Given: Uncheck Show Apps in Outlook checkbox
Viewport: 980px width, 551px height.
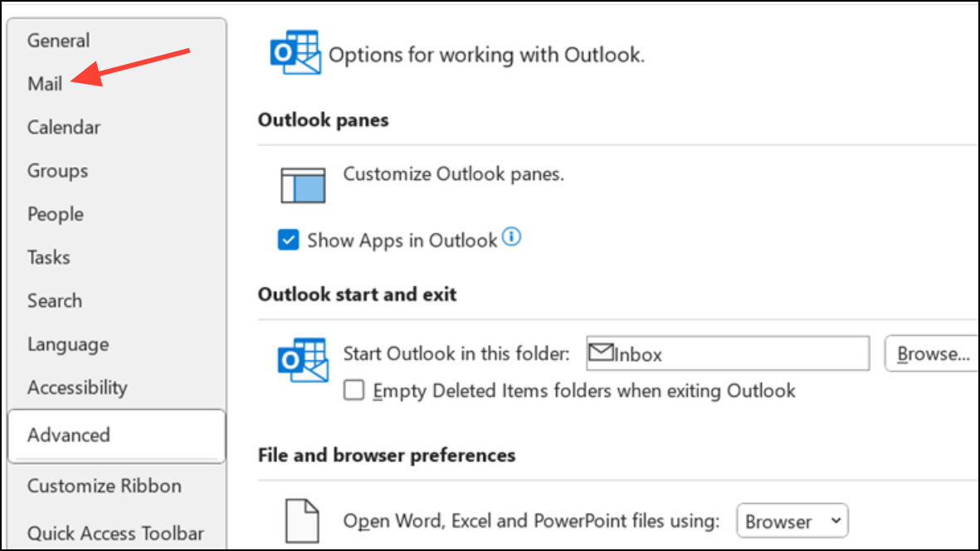Looking at the screenshot, I should point(289,241).
